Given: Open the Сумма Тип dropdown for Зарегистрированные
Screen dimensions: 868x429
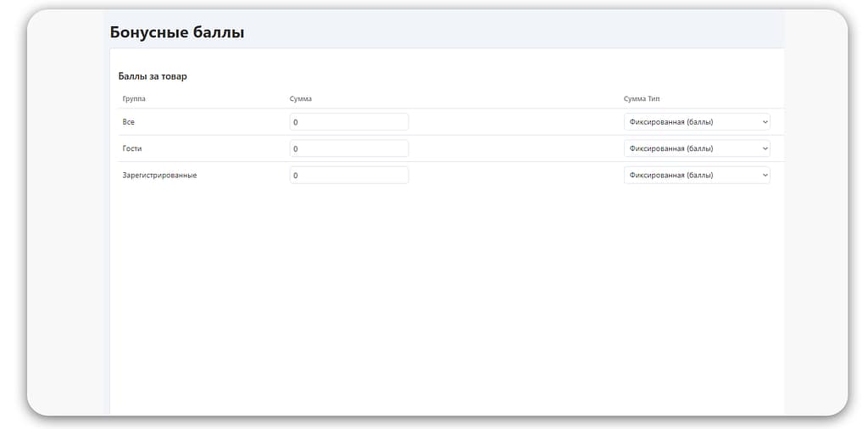Looking at the screenshot, I should click(x=696, y=175).
